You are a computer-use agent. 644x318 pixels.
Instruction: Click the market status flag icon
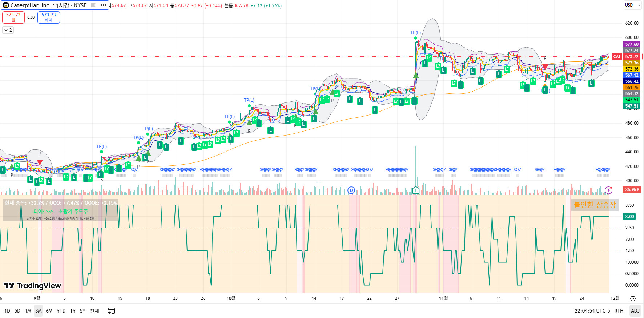coord(93,5)
